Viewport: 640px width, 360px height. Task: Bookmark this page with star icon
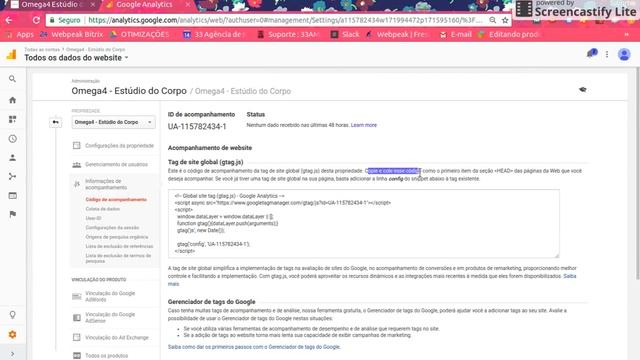505,20
